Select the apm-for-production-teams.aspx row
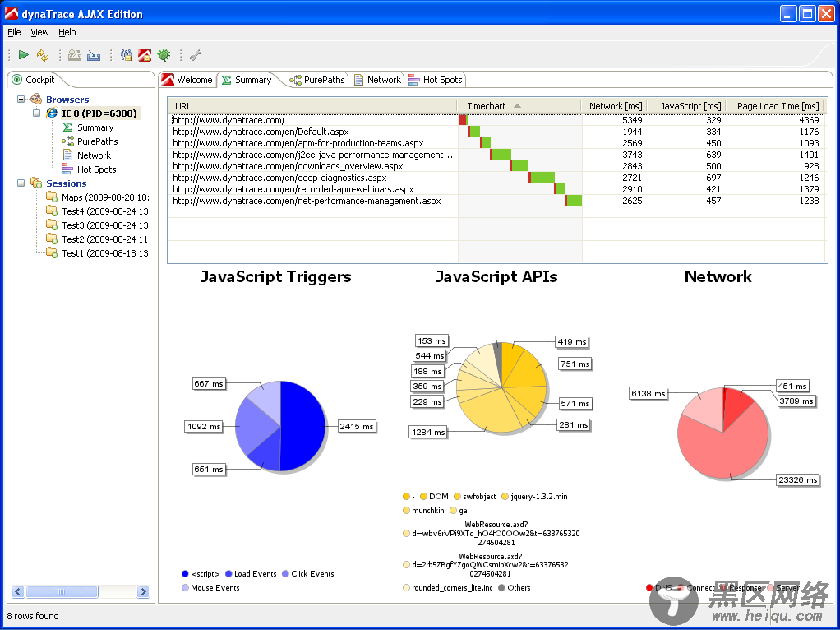 click(x=497, y=143)
